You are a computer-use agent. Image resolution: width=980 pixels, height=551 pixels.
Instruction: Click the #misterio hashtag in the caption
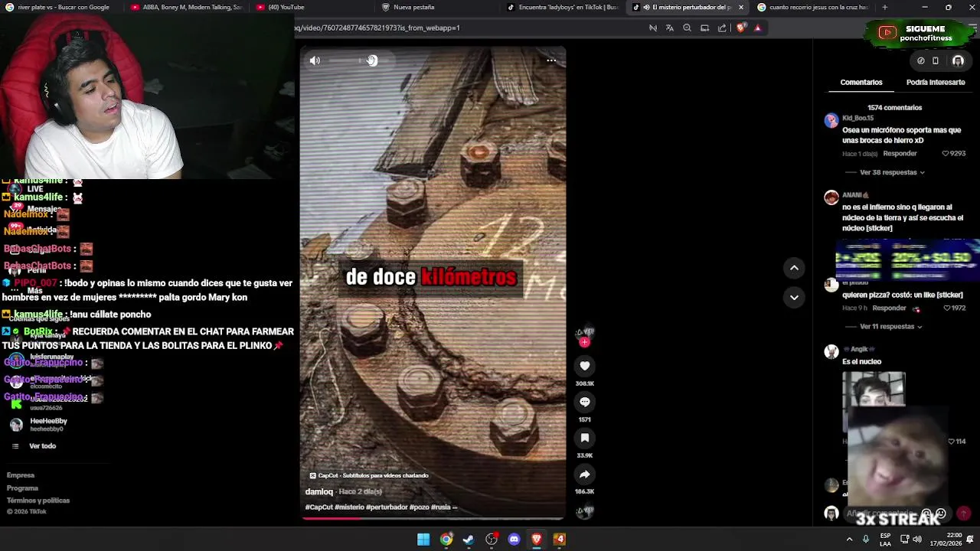[x=350, y=507]
